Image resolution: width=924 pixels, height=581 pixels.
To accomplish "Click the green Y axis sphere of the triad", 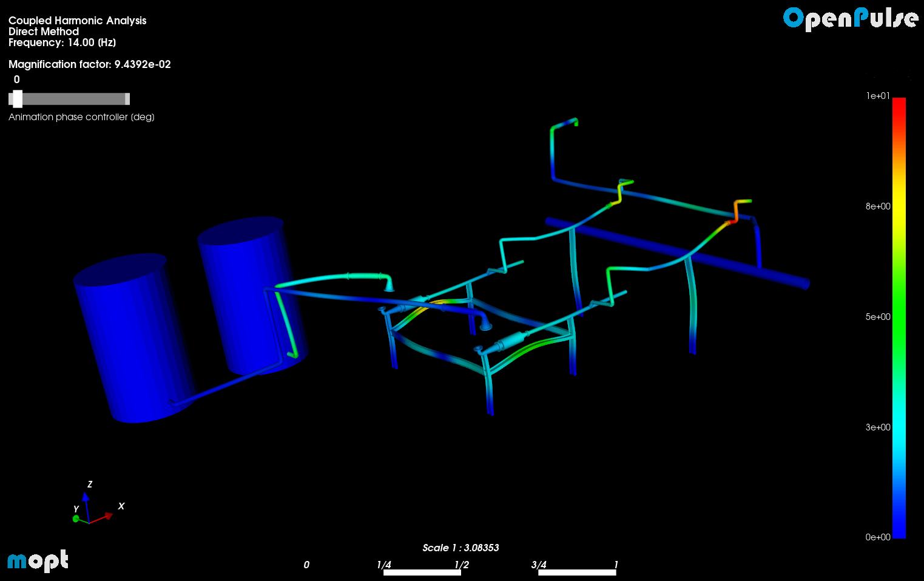I will (x=75, y=519).
